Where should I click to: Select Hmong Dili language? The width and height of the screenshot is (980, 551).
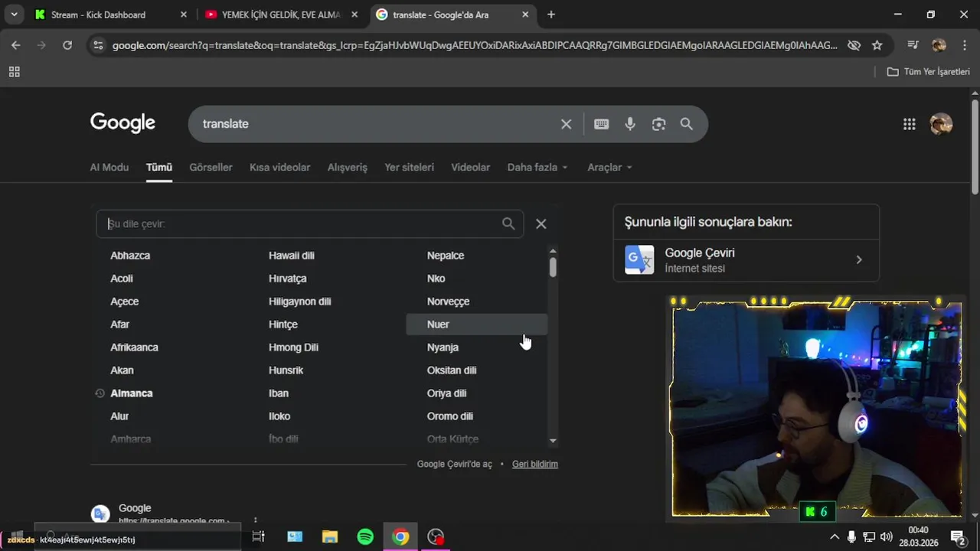tap(293, 347)
